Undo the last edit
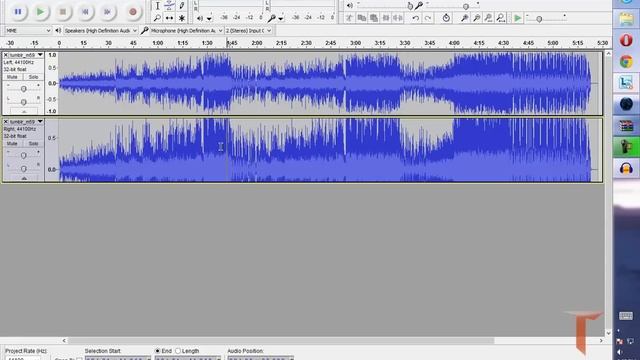The height and width of the screenshot is (360, 640). tap(415, 18)
